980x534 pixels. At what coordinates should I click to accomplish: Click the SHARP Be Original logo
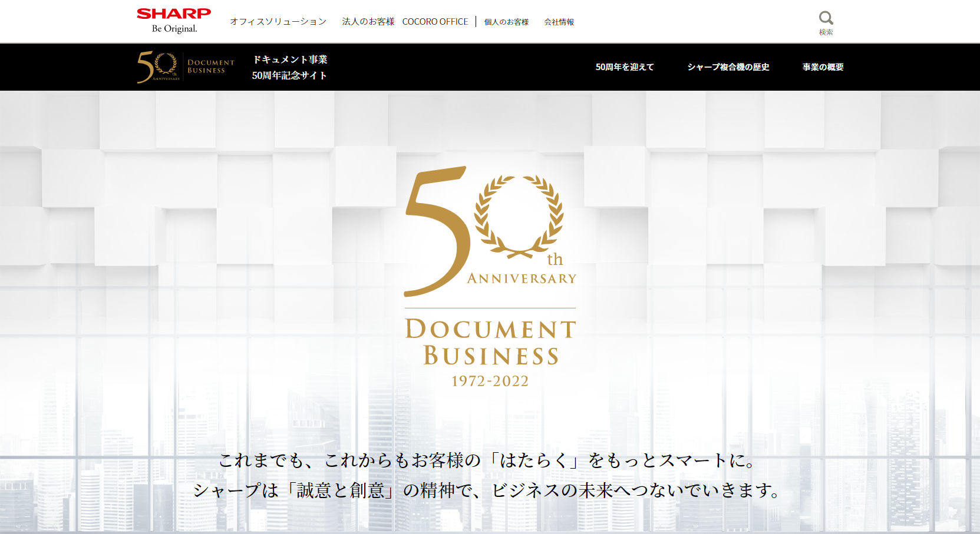coord(174,21)
